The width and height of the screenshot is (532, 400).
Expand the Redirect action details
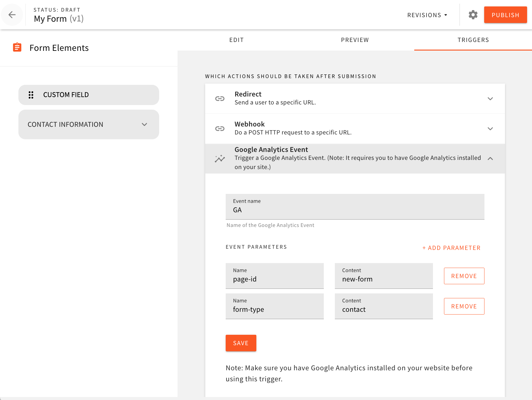pos(490,99)
